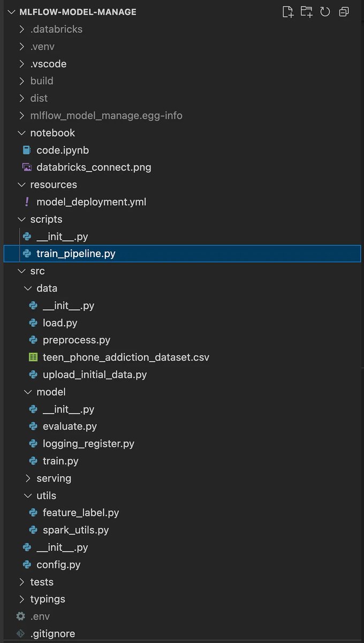Viewport: 364px width, 643px height.
Task: Collapse the utils folder
Action: [x=28, y=496]
